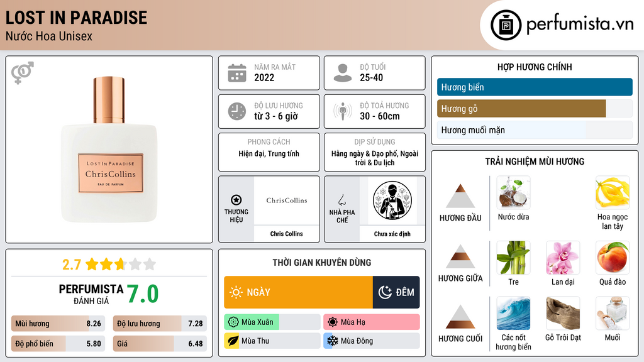Click the Chris Collins brand logo
Viewport: 644px width, 362px height.
[287, 200]
